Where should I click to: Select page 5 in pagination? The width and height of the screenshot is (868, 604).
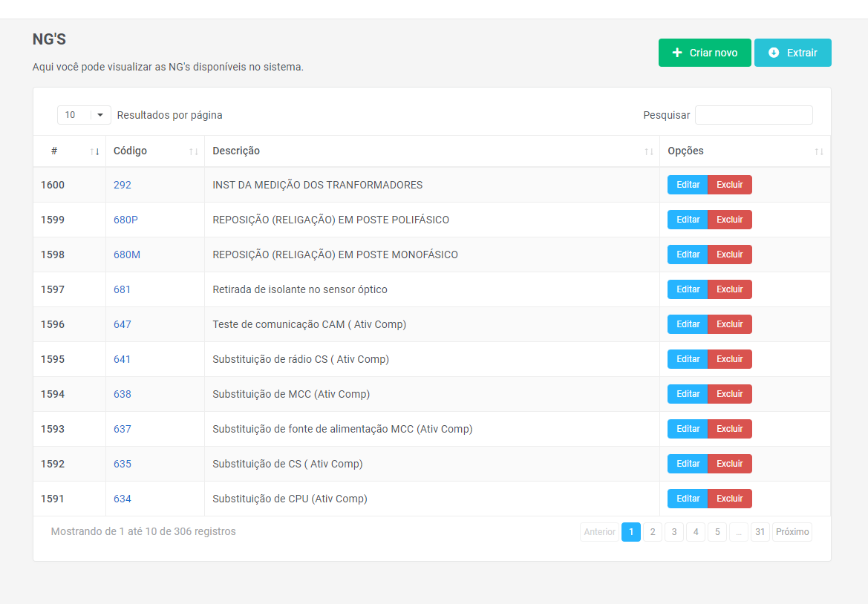pos(717,532)
